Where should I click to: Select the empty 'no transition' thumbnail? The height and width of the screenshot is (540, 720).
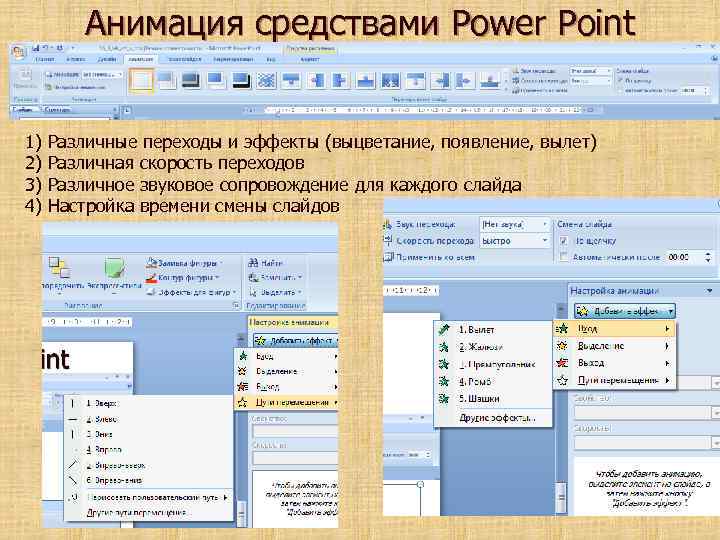(x=141, y=80)
